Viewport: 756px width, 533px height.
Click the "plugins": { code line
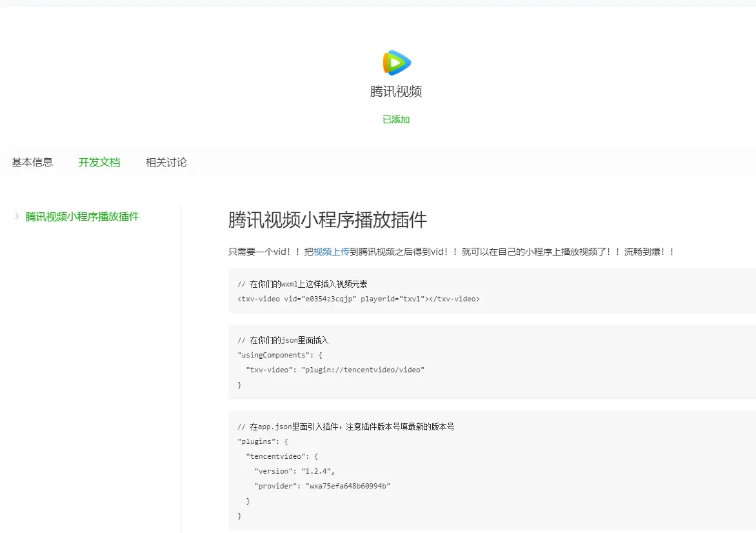(263, 441)
